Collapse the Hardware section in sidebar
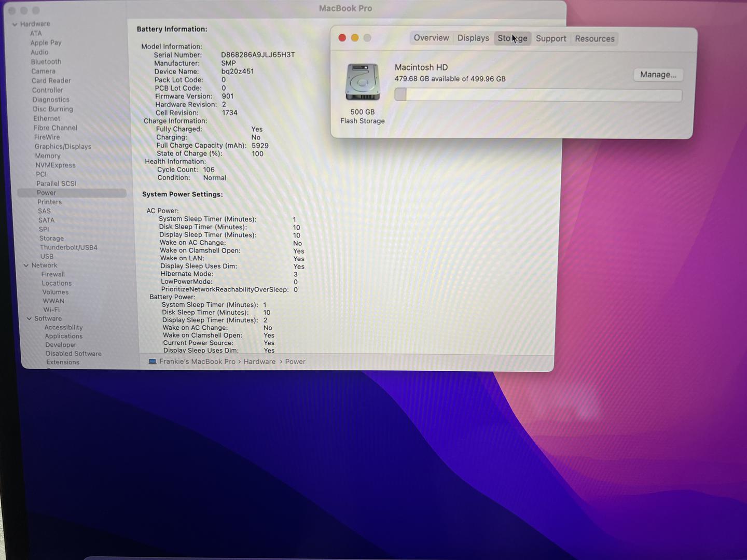 [15, 24]
